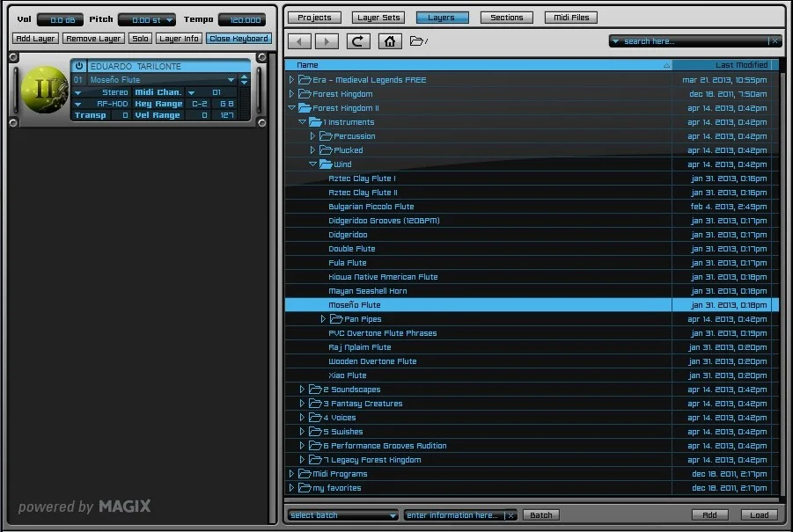
Task: Click the Forest Kingdom II instrument logo
Action: [x=45, y=90]
